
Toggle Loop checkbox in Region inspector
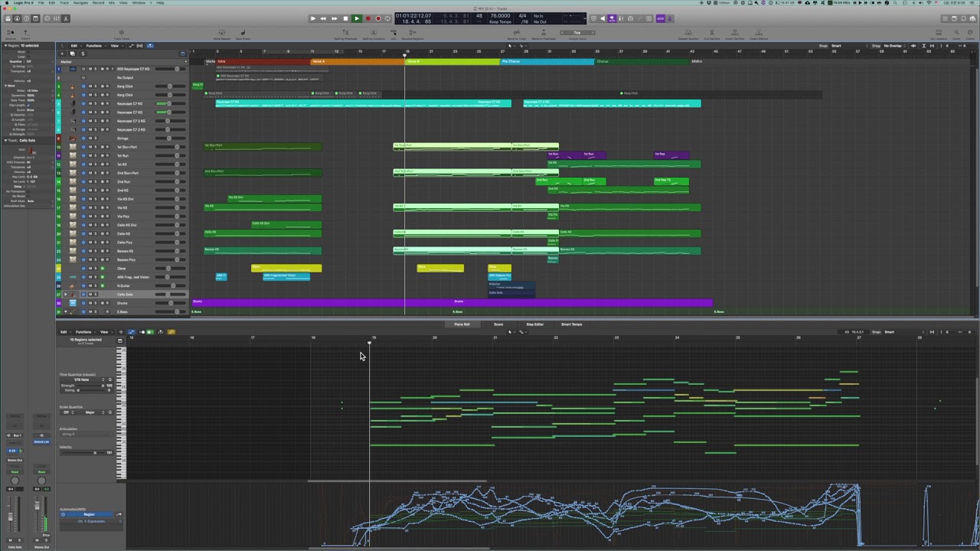tap(29, 56)
